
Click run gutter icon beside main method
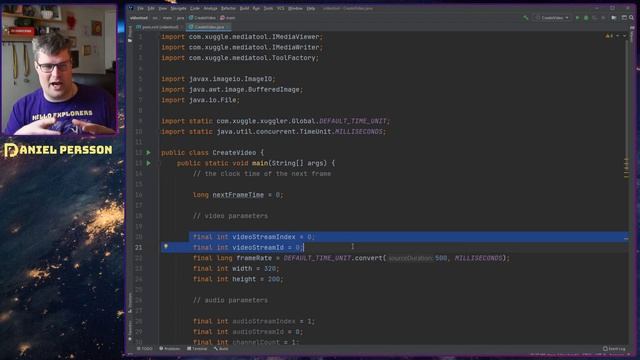coord(149,163)
